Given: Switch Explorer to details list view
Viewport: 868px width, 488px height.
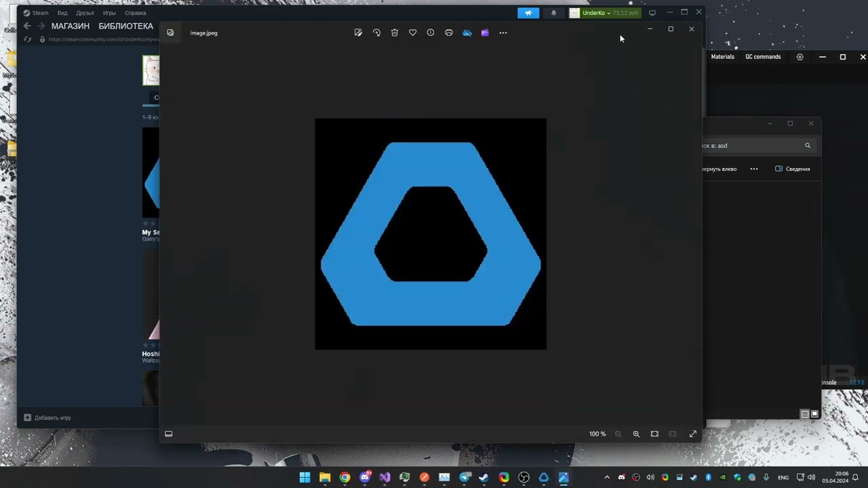Looking at the screenshot, I should coord(805,414).
